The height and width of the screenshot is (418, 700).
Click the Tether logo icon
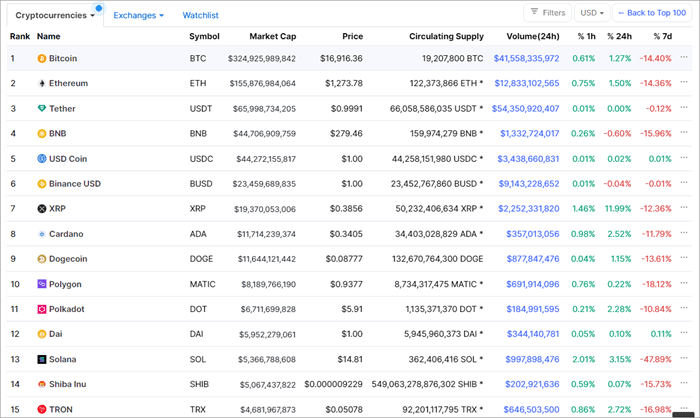coord(42,109)
